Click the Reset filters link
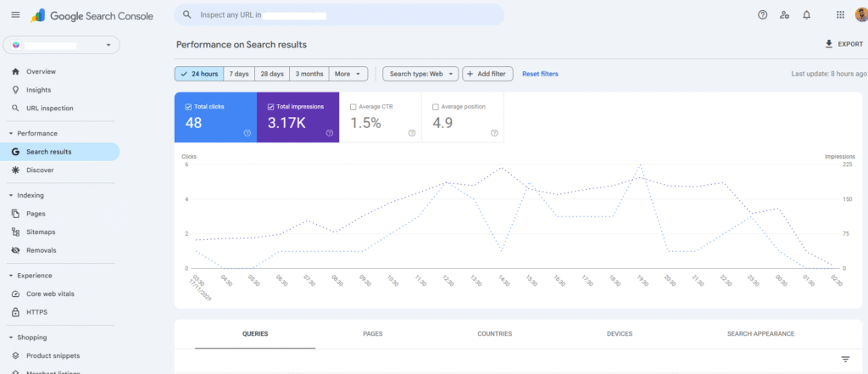868x374 pixels. 540,74
